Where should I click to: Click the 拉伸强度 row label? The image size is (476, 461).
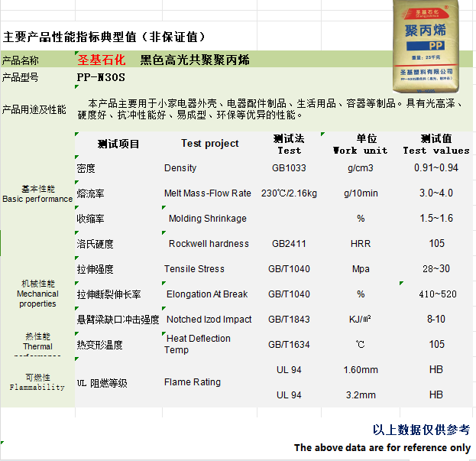[95, 269]
